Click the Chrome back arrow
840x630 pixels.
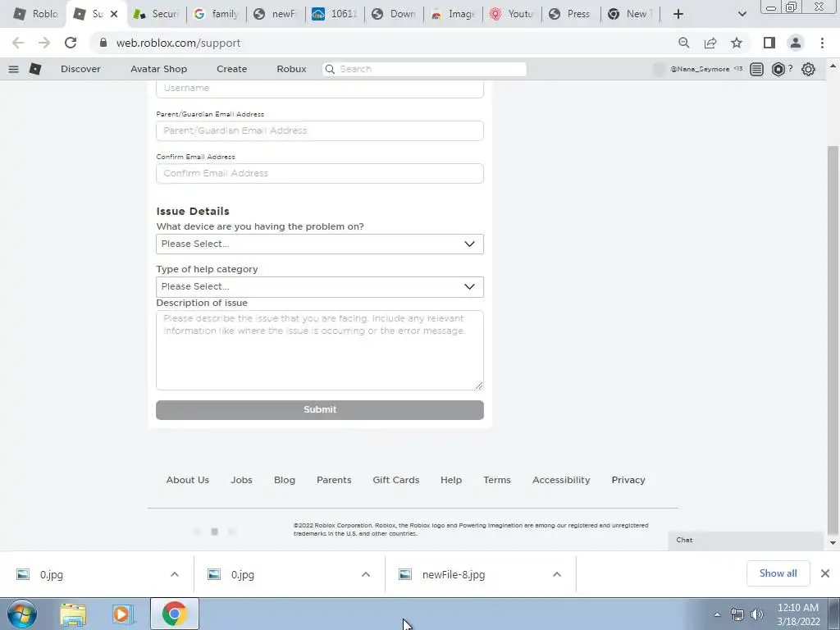click(x=18, y=43)
